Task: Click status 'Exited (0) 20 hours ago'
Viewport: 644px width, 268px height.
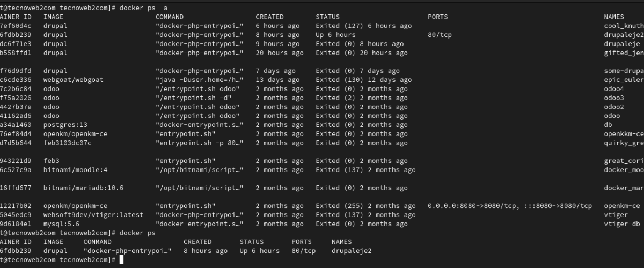Action: click(x=362, y=53)
